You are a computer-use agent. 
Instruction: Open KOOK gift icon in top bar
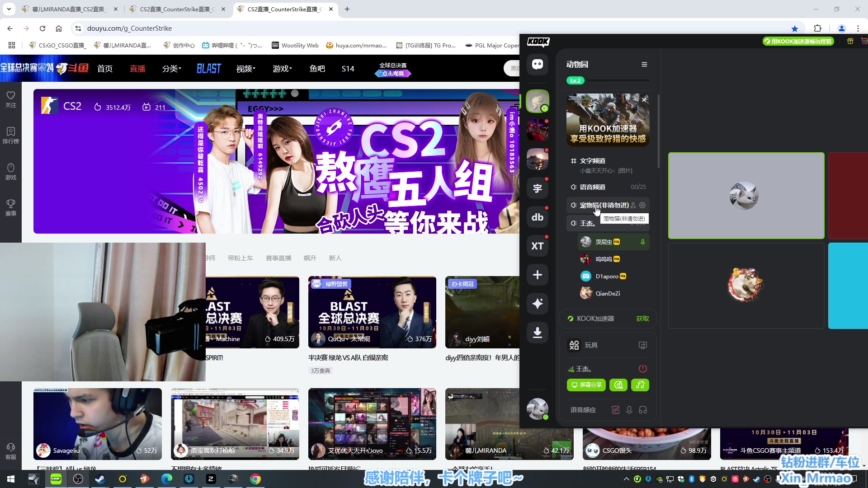(x=850, y=41)
